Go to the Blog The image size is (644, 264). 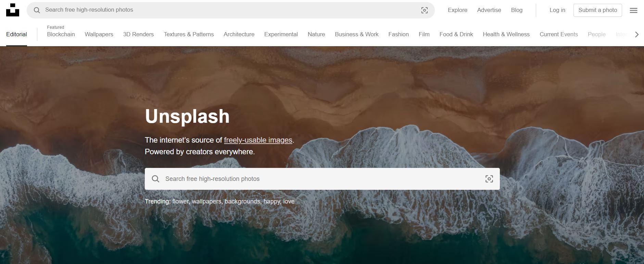(x=517, y=10)
